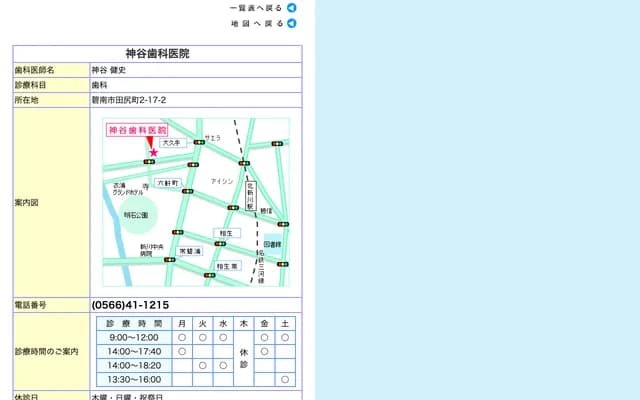Click the 北新川駅 station box on map
This screenshot has width=640, height=400.
pos(251,196)
